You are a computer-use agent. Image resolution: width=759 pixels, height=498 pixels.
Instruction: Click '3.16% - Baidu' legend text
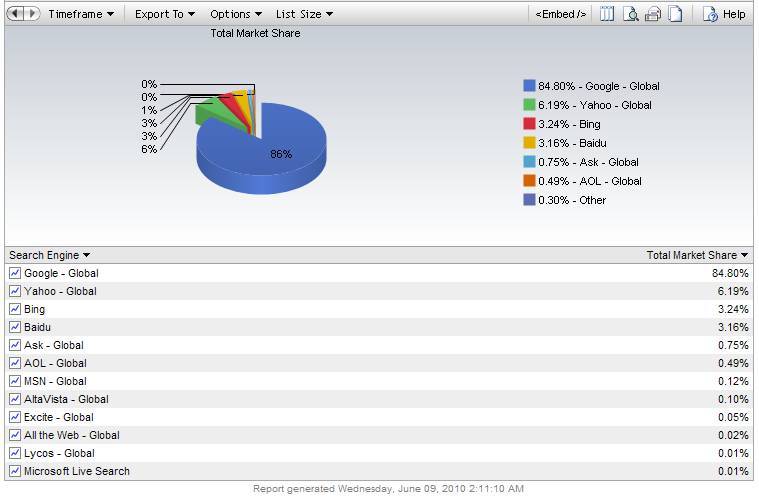[572, 143]
